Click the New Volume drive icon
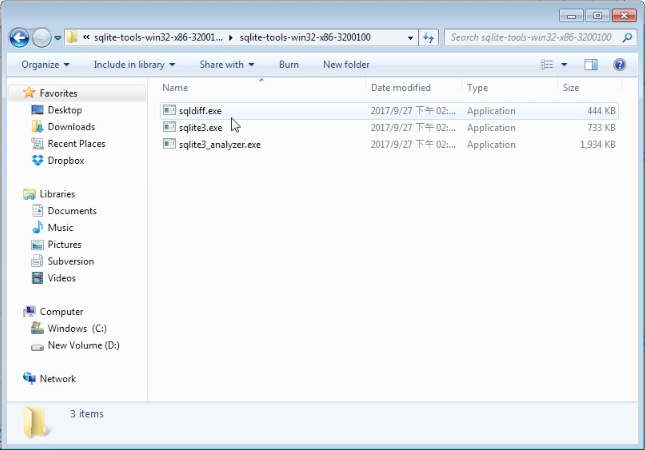Screen dimensions: 645x450 click(x=37, y=347)
